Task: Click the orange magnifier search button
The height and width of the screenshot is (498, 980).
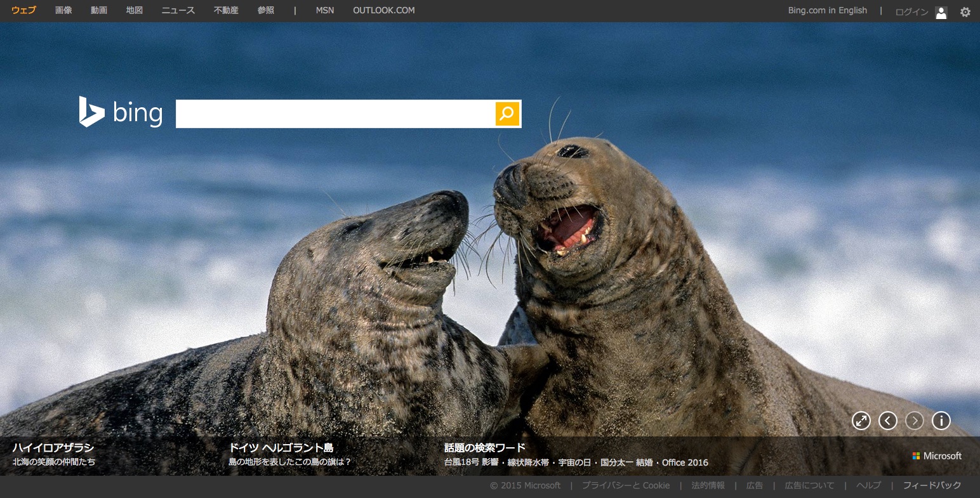Action: tap(507, 114)
